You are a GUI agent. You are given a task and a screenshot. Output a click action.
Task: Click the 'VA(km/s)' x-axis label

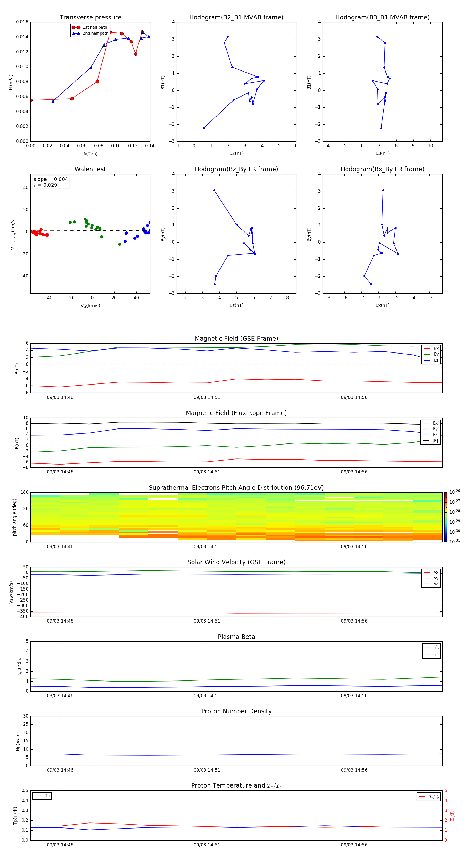(x=90, y=306)
